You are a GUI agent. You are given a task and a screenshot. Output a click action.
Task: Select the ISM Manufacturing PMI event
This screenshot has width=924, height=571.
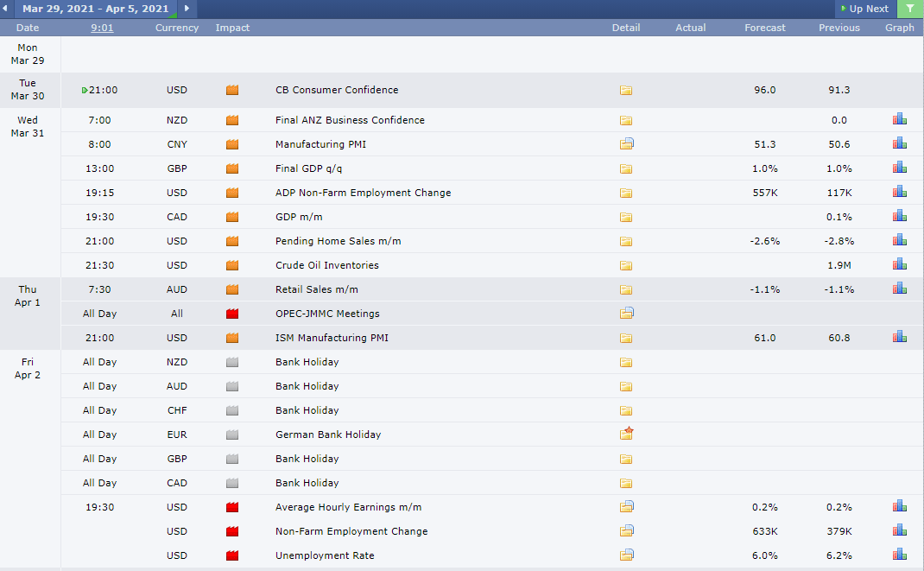click(x=332, y=338)
